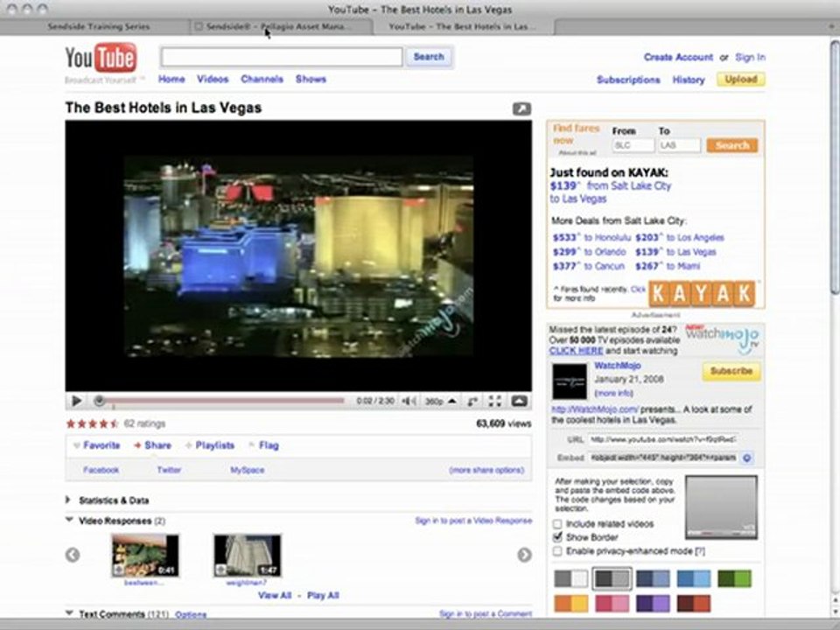Click the pop-up menu icon in player bar

pos(519,401)
